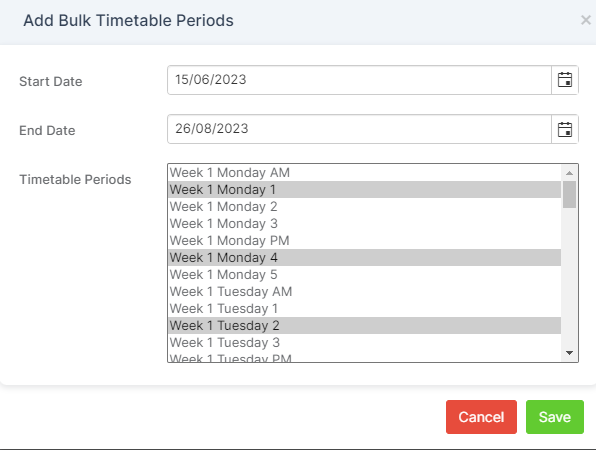
Task: Close the Add Bulk Timetable Periods dialog
Action: tap(586, 20)
